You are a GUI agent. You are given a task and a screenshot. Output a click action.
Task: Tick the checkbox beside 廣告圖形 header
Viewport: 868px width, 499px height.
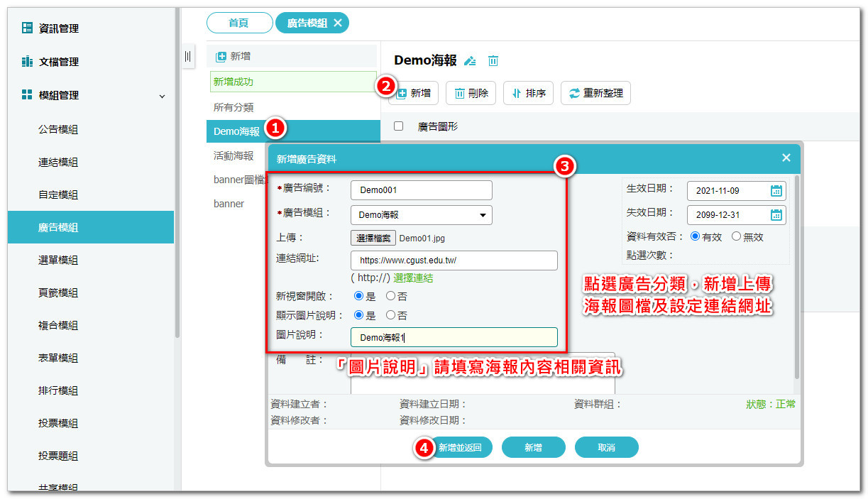point(399,126)
